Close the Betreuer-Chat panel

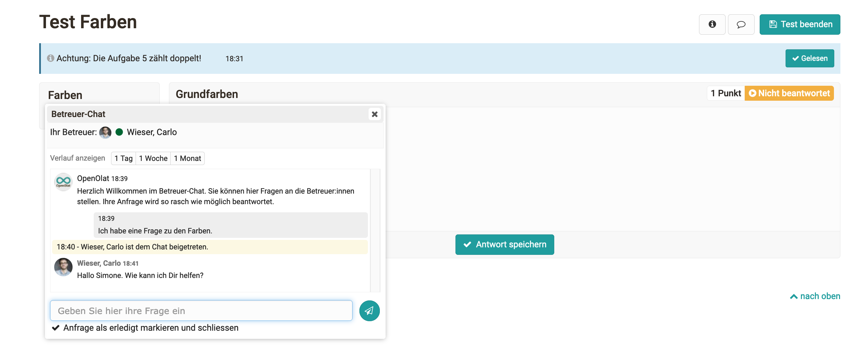(374, 114)
